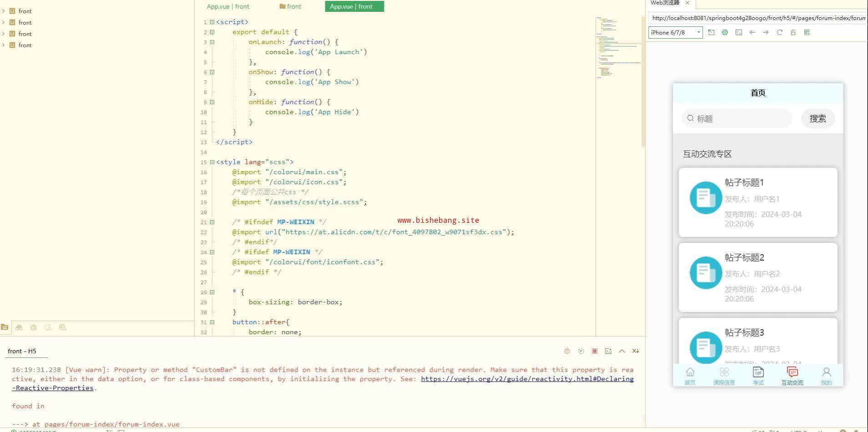Viewport: 868px width, 432px height.
Task: Click the browser refresh icon
Action: (779, 32)
